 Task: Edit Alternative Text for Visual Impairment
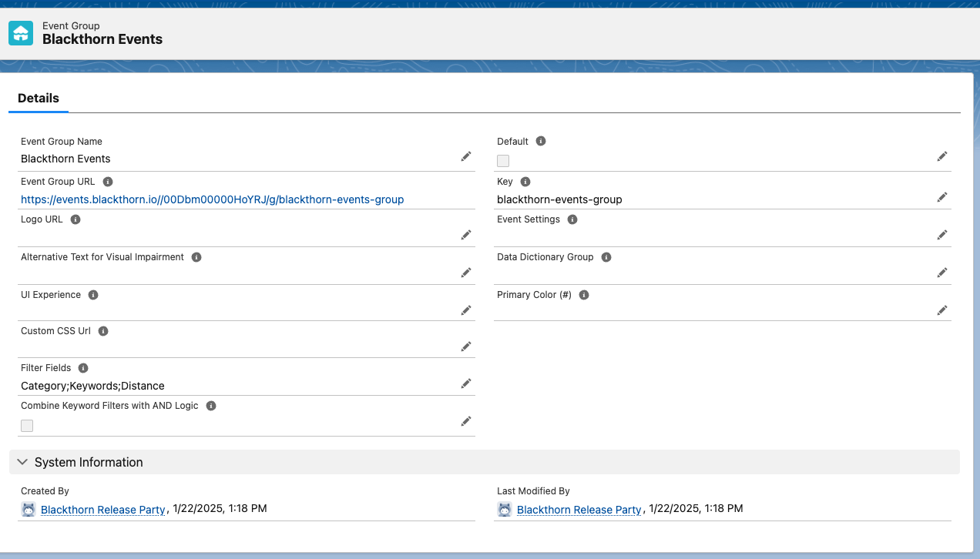point(466,273)
